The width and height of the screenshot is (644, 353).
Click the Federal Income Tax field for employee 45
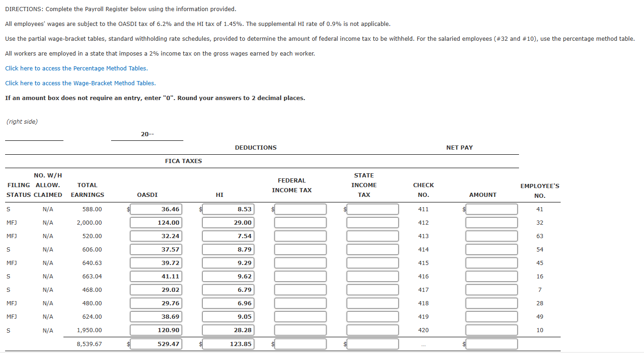pos(300,263)
